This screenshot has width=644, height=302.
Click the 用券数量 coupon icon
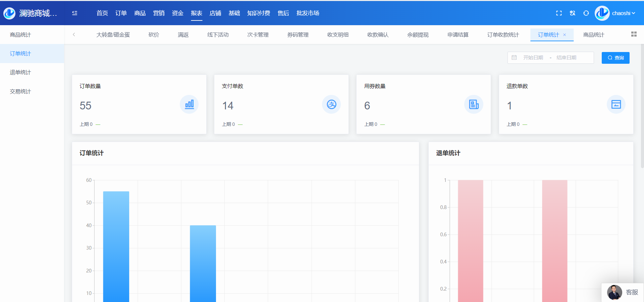pos(474,104)
